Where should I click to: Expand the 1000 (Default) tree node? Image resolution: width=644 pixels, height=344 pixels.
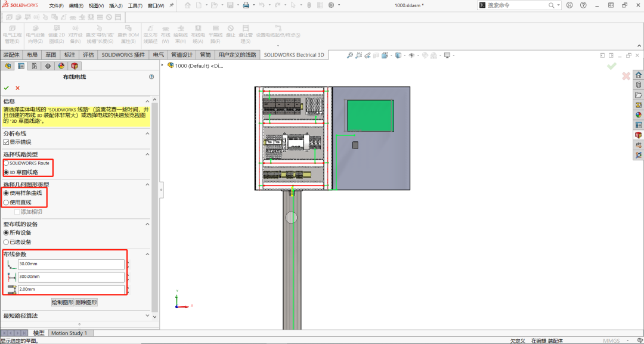(x=163, y=65)
